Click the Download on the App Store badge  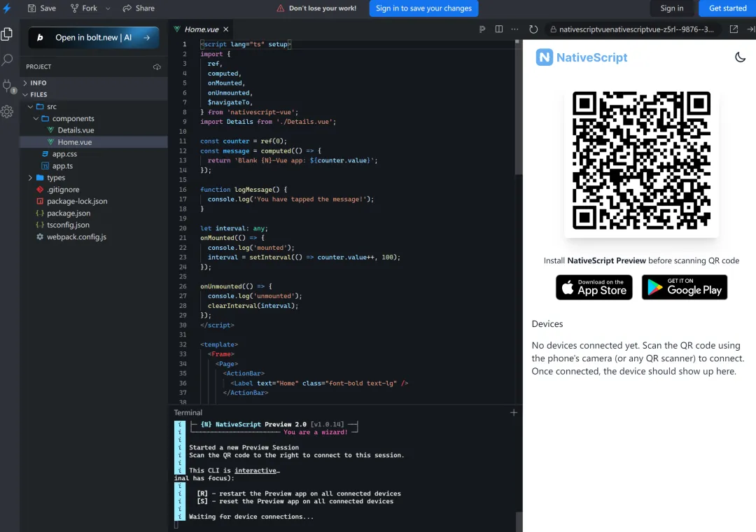coord(594,288)
